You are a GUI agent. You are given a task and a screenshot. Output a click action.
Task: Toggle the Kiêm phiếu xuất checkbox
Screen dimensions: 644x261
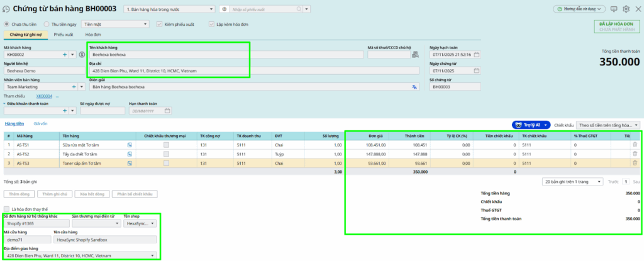[x=160, y=24]
